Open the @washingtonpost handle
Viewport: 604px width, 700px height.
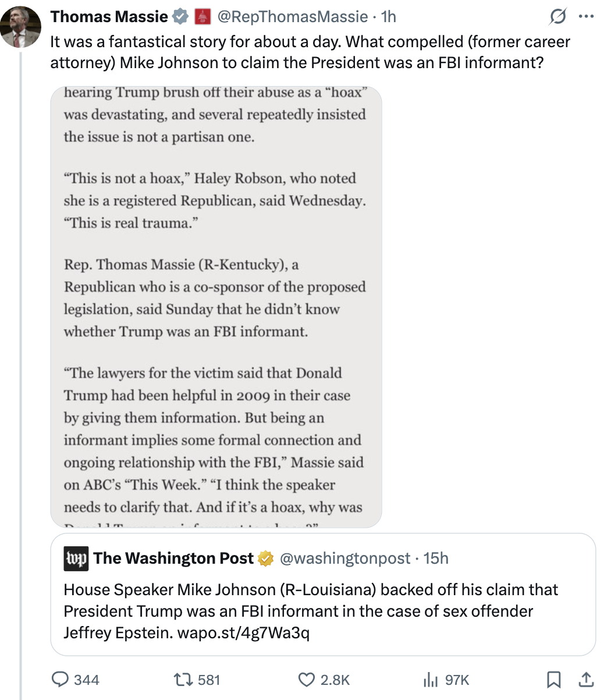[x=346, y=558]
